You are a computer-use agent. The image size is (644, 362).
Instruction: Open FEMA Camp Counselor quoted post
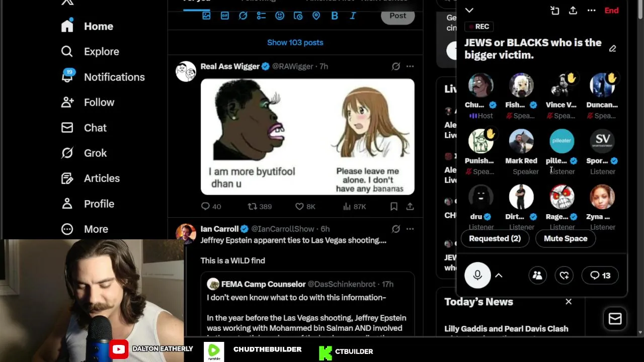(307, 305)
